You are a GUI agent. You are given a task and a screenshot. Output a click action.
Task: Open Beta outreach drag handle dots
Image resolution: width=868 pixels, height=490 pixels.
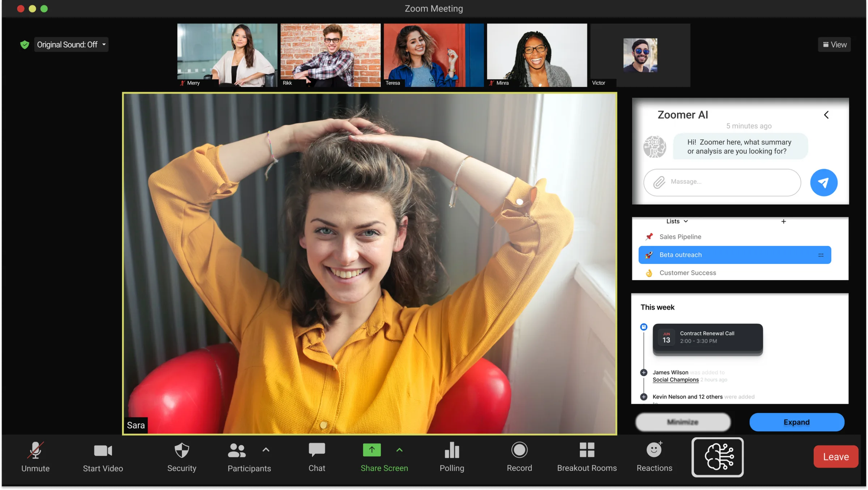(821, 255)
